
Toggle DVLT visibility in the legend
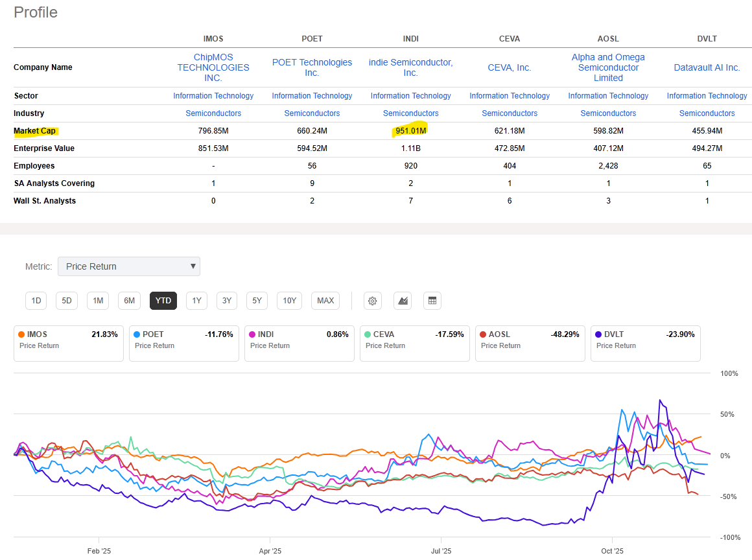click(645, 343)
